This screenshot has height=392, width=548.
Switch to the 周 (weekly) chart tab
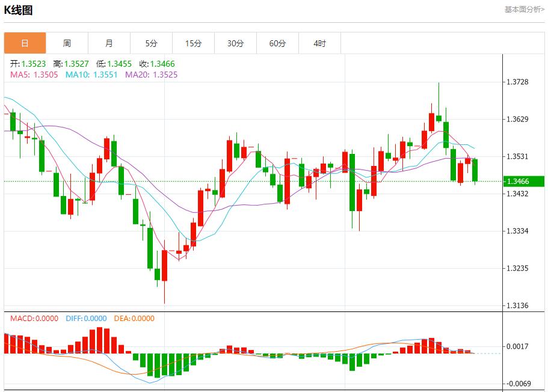[67, 43]
